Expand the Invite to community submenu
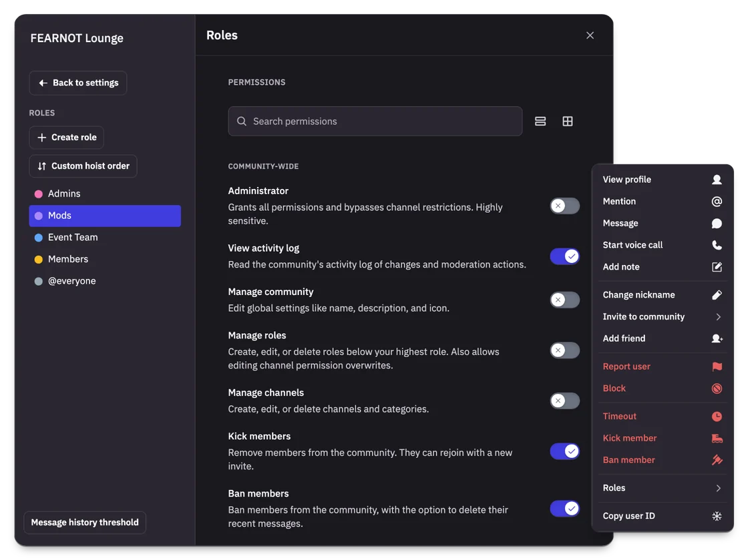Viewport: 748px width, 560px height. 662,317
